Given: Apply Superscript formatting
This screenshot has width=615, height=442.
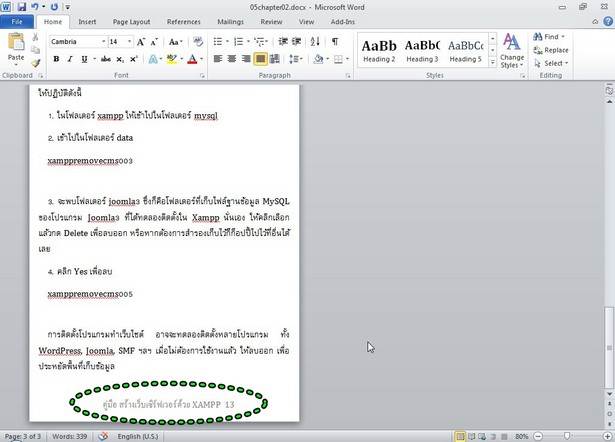Looking at the screenshot, I should coord(134,59).
